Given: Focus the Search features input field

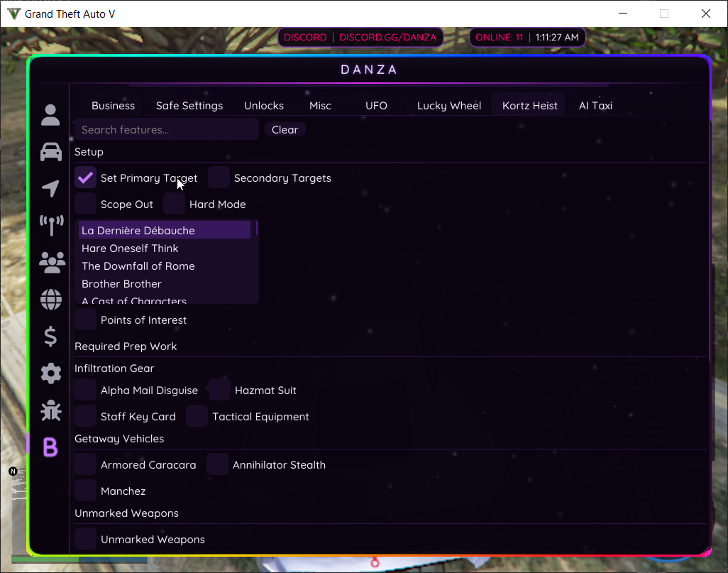Looking at the screenshot, I should point(166,130).
